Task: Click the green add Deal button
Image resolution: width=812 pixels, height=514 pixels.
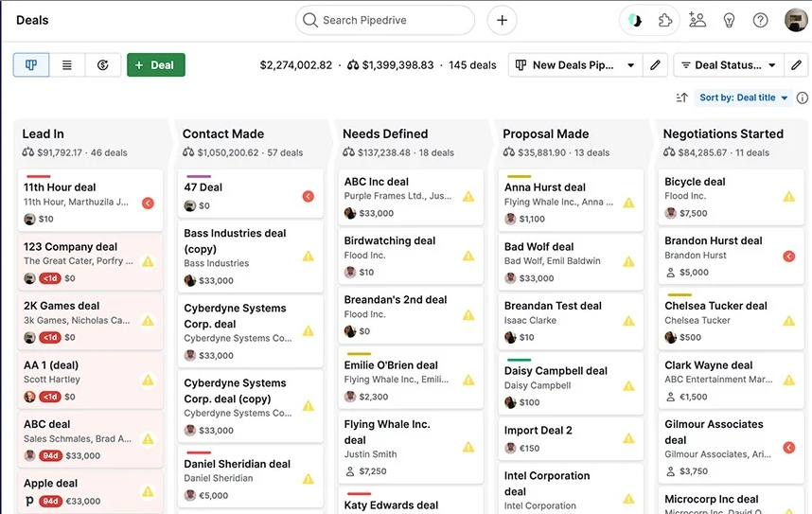Action: [x=156, y=64]
